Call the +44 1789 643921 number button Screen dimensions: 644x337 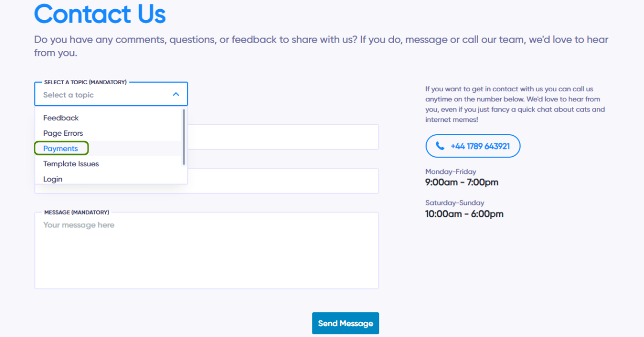tap(473, 146)
